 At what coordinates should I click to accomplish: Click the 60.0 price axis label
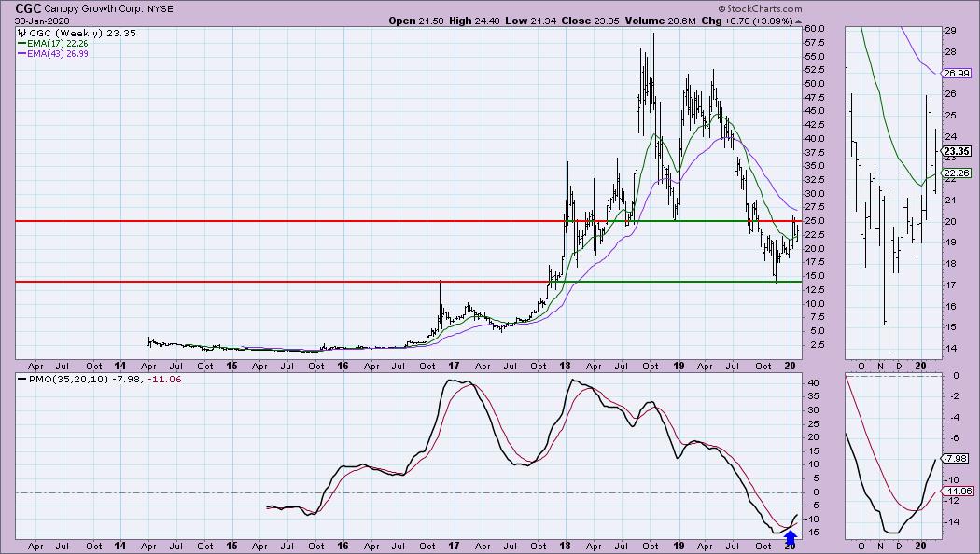[x=815, y=29]
